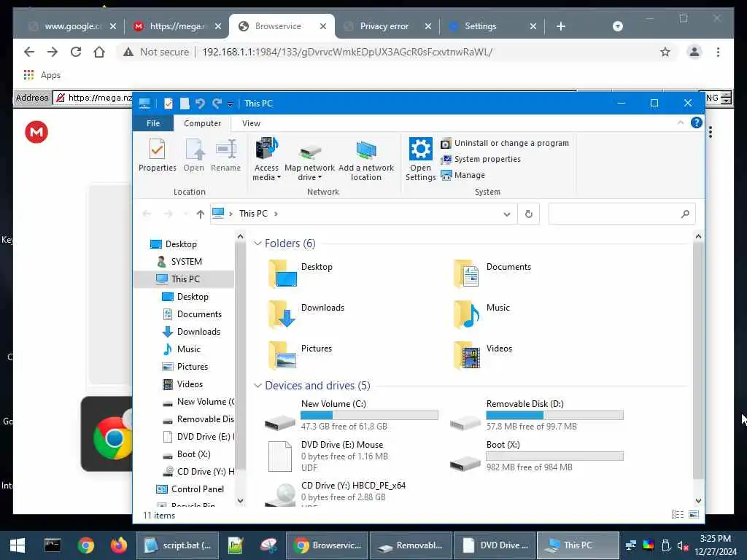
Task: Switch to the View ribbon tab
Action: pos(251,123)
